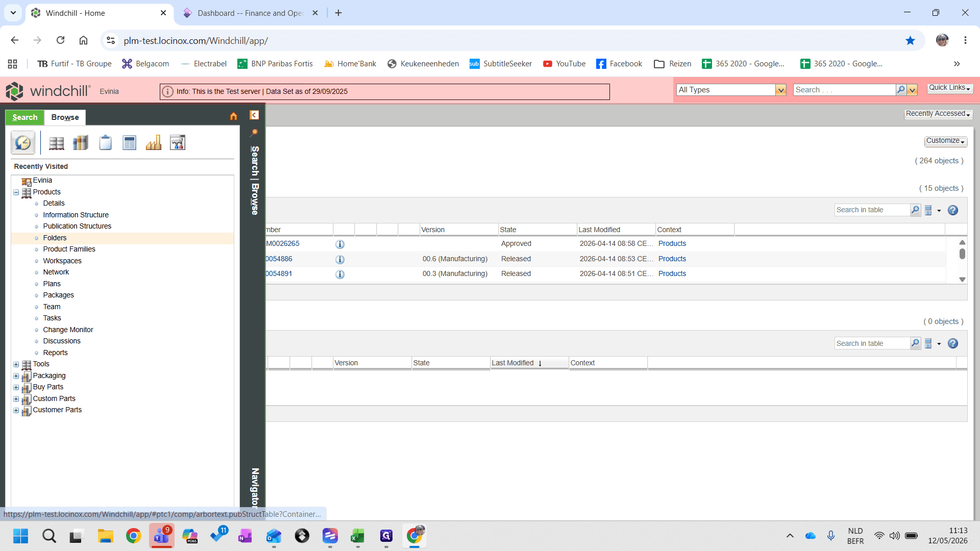Expand the Buy Parts tree node
This screenshot has height=551, width=980.
16,387
